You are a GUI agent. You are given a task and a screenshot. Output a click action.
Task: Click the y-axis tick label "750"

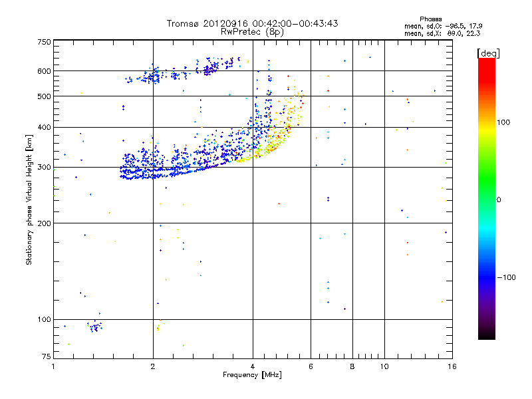point(44,42)
